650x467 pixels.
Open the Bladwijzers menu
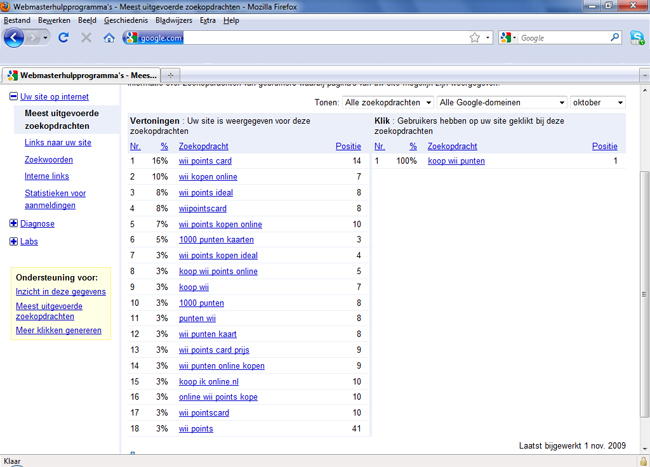tap(174, 20)
